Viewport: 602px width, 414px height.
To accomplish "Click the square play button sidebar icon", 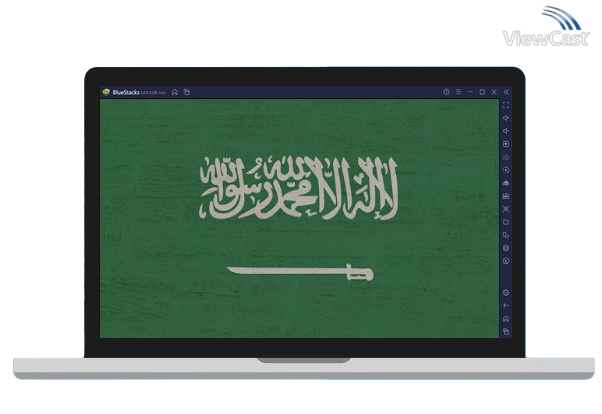I will [x=506, y=144].
